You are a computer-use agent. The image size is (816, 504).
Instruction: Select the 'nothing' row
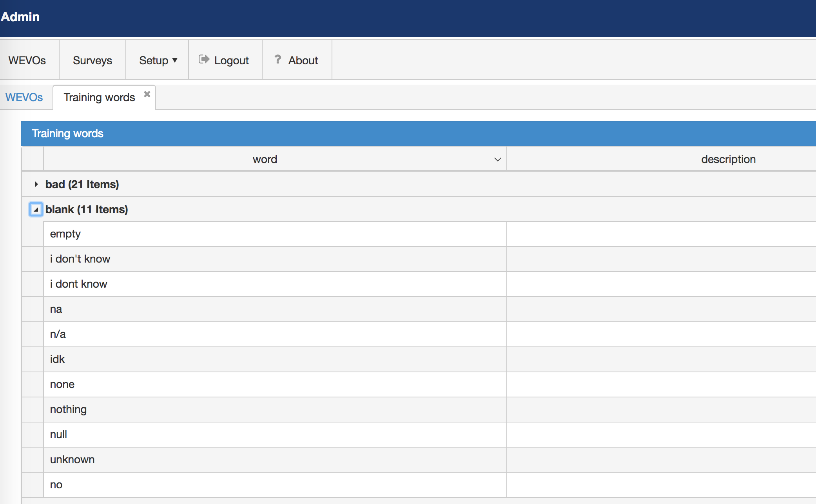tap(419, 410)
